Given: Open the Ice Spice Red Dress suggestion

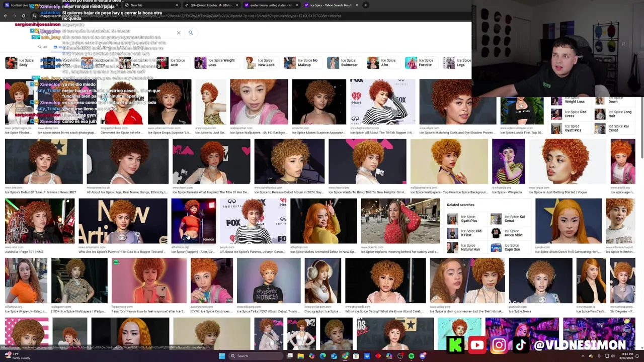Looking at the screenshot, I should pos(569,115).
